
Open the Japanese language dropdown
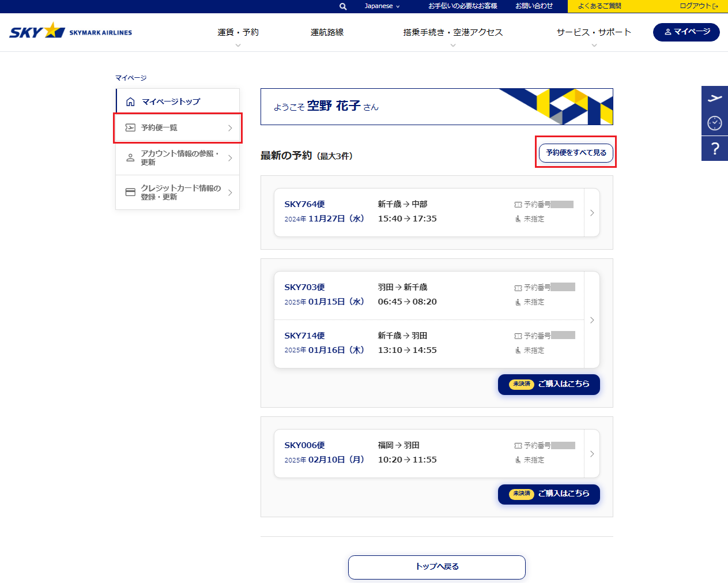tap(382, 6)
